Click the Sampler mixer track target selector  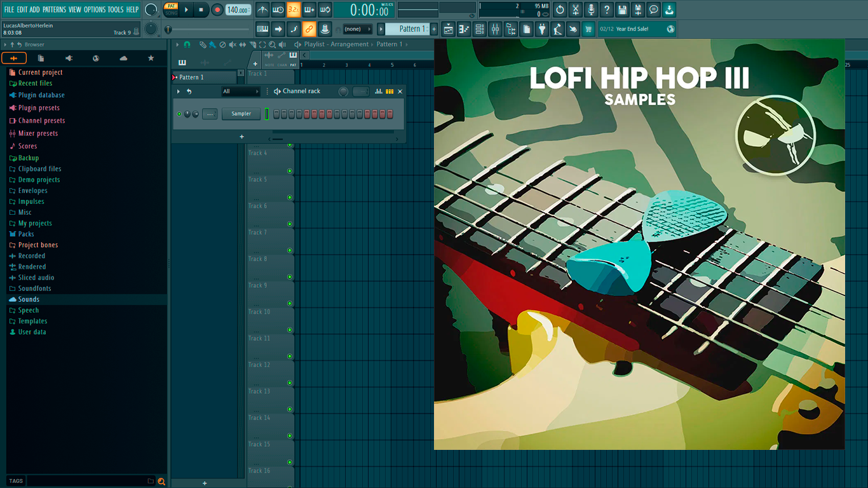click(x=210, y=114)
